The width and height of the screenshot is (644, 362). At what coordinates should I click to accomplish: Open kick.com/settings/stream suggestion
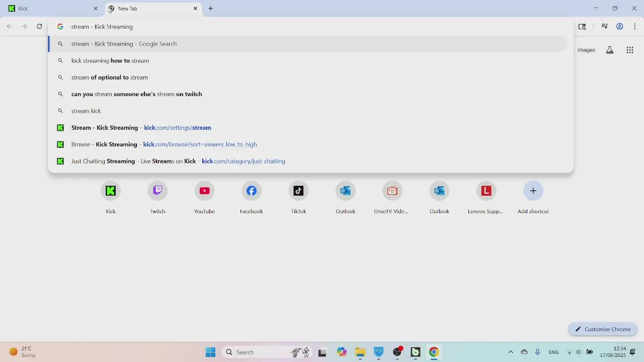[x=307, y=128]
